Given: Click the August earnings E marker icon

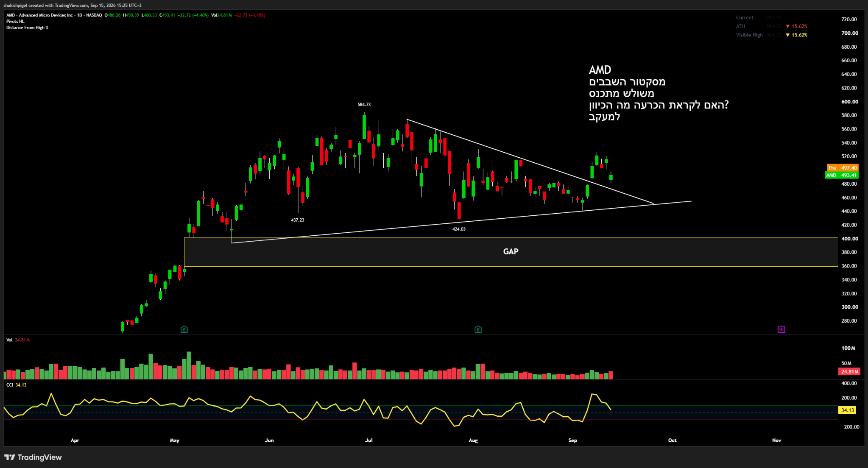Looking at the screenshot, I should (478, 329).
